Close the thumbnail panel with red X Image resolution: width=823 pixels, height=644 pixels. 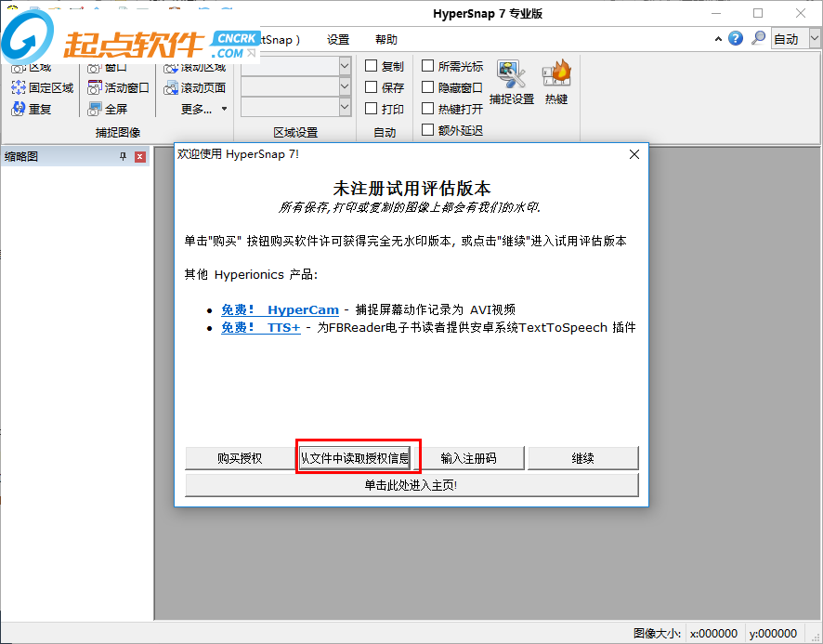140,156
